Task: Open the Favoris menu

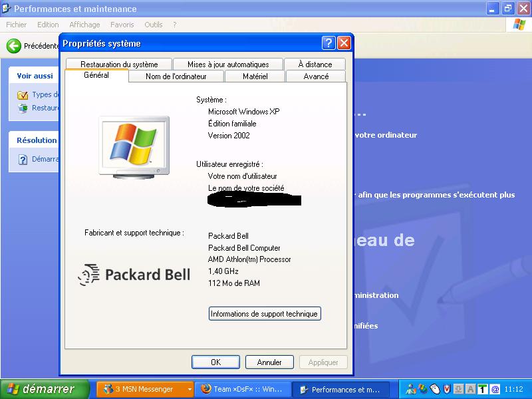Action: click(x=122, y=25)
